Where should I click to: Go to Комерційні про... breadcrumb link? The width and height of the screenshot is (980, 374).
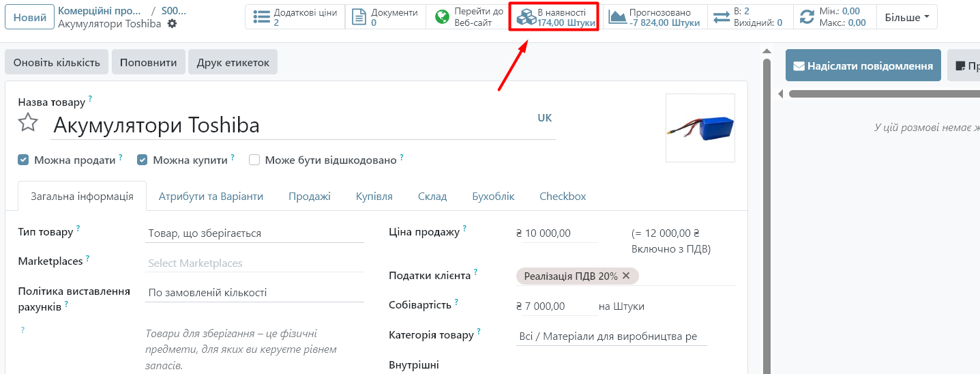[x=100, y=11]
